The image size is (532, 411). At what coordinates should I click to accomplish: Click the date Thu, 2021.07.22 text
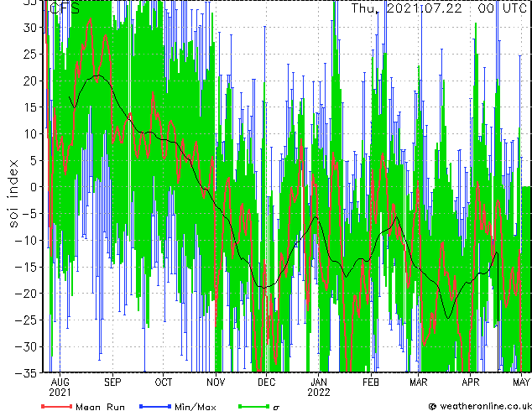(x=406, y=8)
